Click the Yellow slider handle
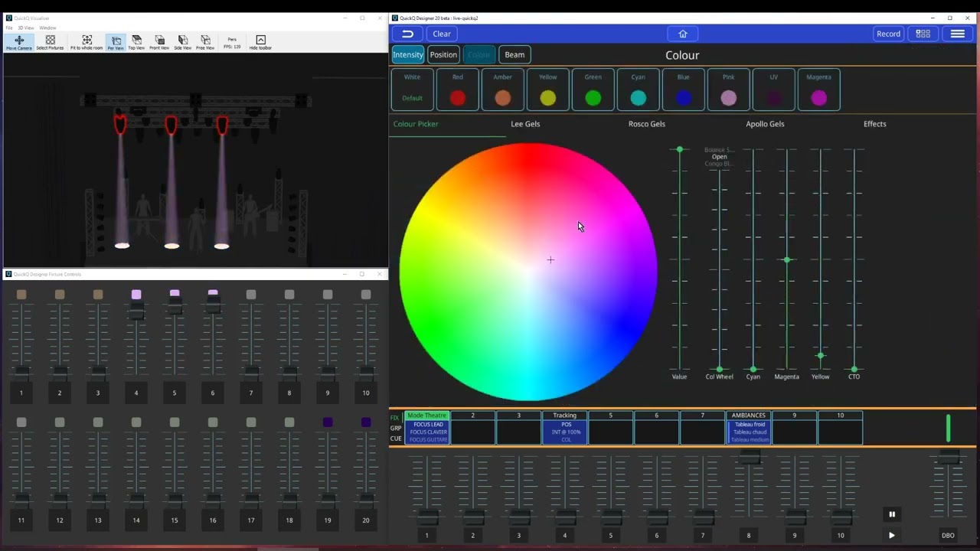 pos(821,355)
